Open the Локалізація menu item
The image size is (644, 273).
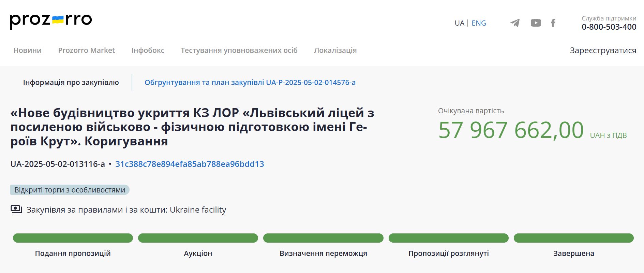point(335,51)
